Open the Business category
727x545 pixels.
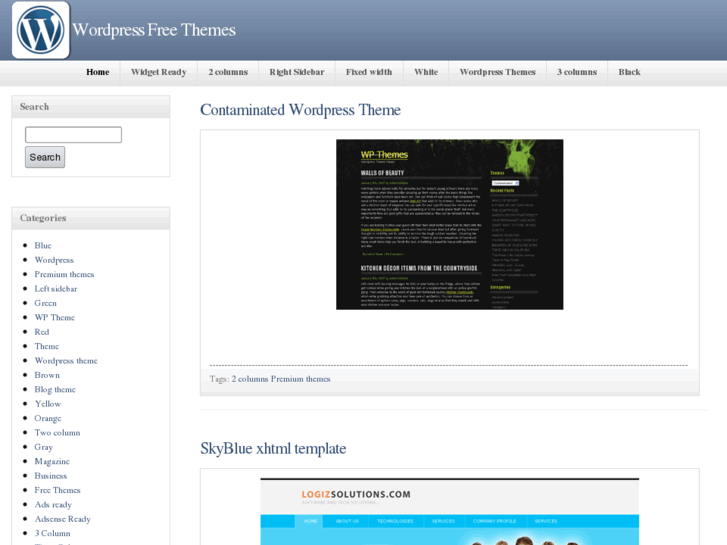click(x=51, y=475)
